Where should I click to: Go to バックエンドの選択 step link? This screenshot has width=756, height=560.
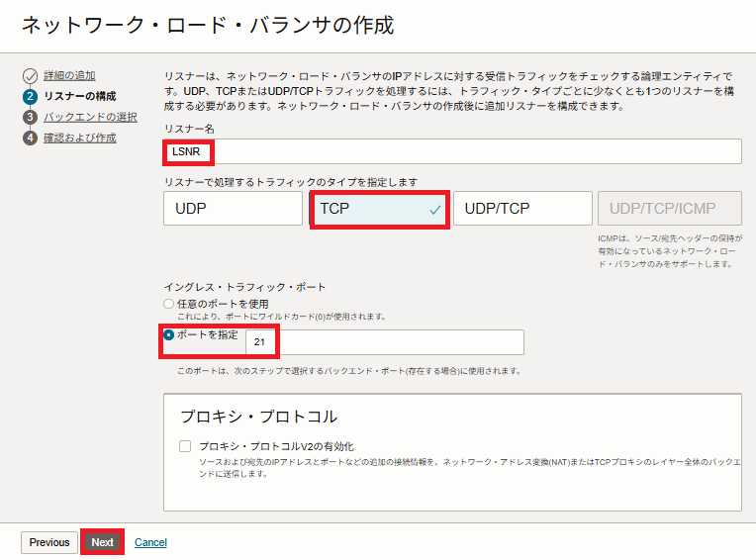(x=90, y=117)
